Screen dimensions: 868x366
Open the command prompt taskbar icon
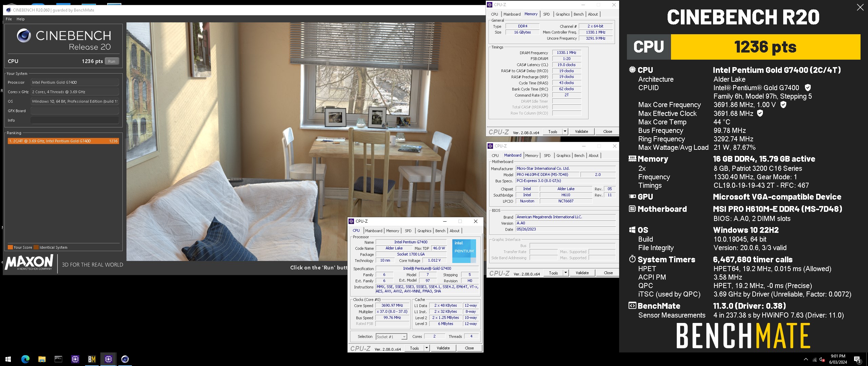(x=58, y=359)
